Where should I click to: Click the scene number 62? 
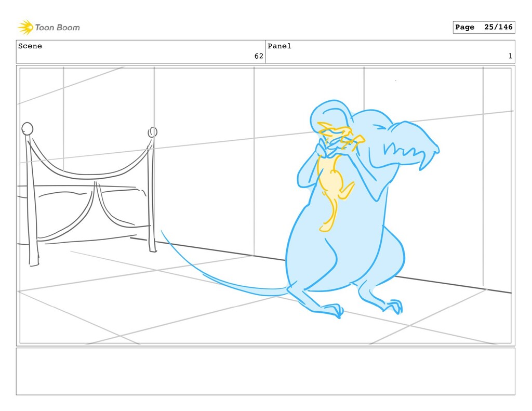tap(259, 56)
